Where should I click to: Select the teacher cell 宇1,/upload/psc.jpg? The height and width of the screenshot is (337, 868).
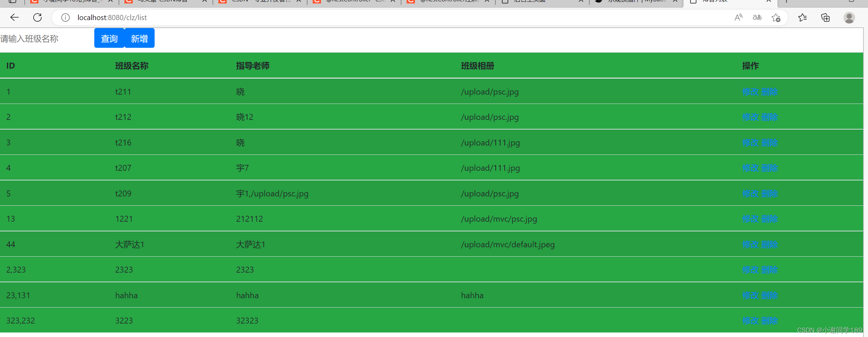[272, 194]
